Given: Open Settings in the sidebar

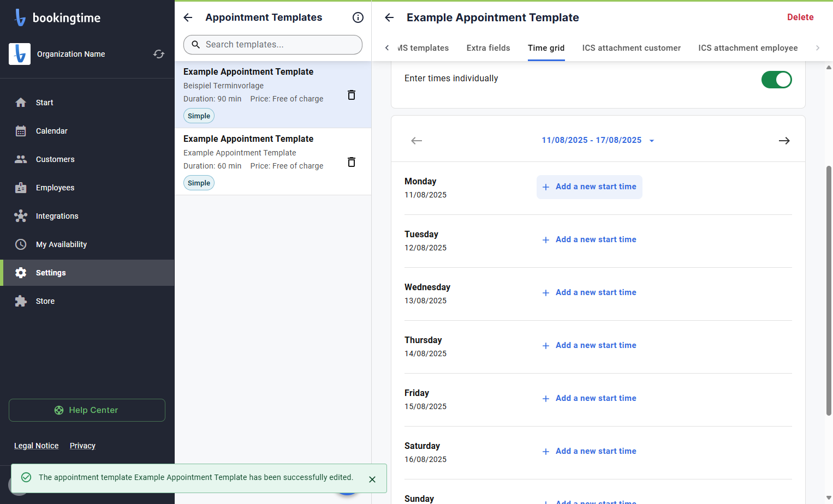Looking at the screenshot, I should pos(87,273).
